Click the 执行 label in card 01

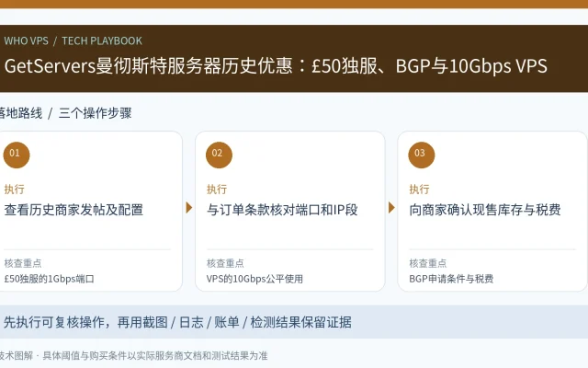tap(15, 189)
